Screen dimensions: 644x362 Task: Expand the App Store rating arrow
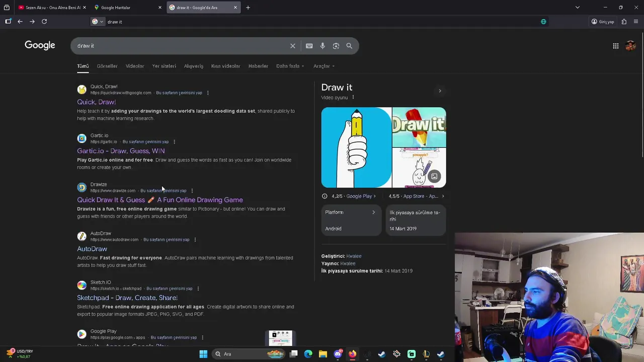pyautogui.click(x=442, y=196)
